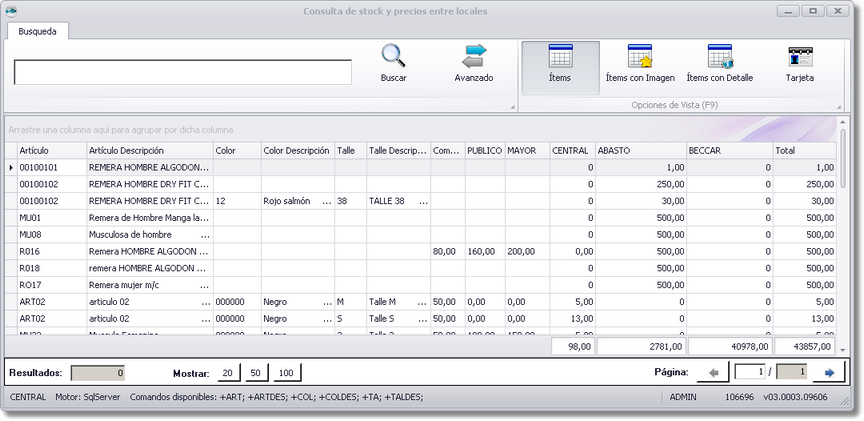Screen dimensions: 864x421
Task: Switch to Ítems con Detalle view
Action: (x=719, y=56)
